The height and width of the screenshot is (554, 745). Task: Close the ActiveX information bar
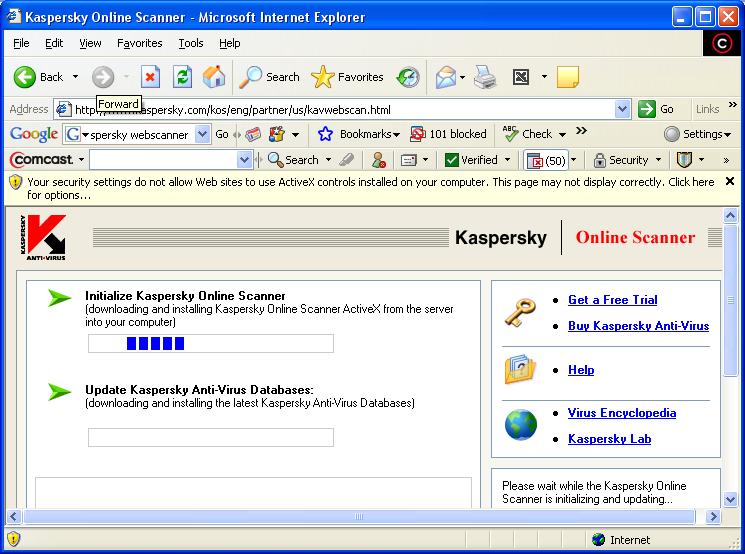(730, 181)
